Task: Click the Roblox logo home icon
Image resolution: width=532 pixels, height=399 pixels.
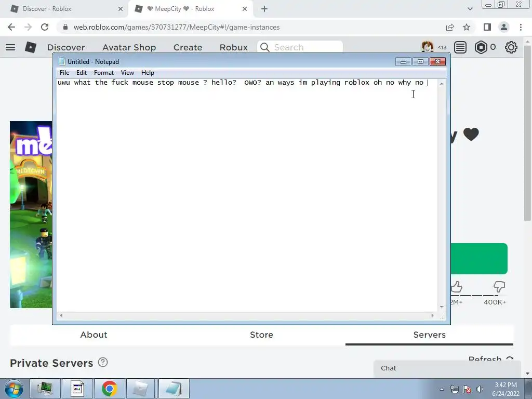Action: point(31,47)
